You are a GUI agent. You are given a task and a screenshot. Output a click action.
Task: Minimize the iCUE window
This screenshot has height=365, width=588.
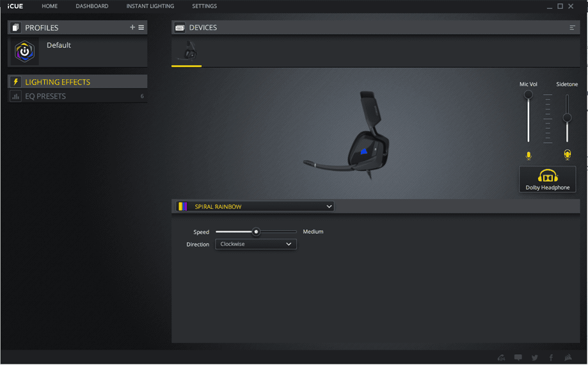(x=550, y=6)
